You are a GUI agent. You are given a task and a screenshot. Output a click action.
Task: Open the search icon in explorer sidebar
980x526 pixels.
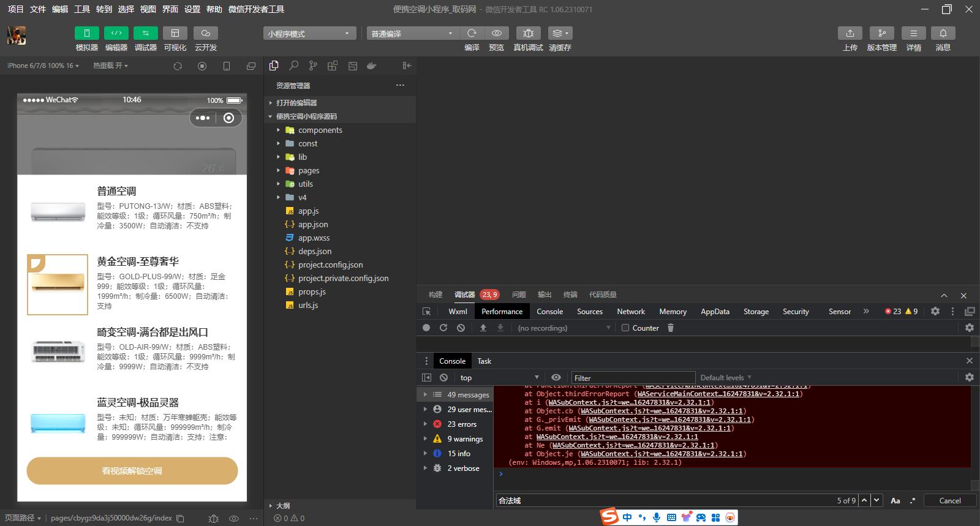(x=294, y=66)
